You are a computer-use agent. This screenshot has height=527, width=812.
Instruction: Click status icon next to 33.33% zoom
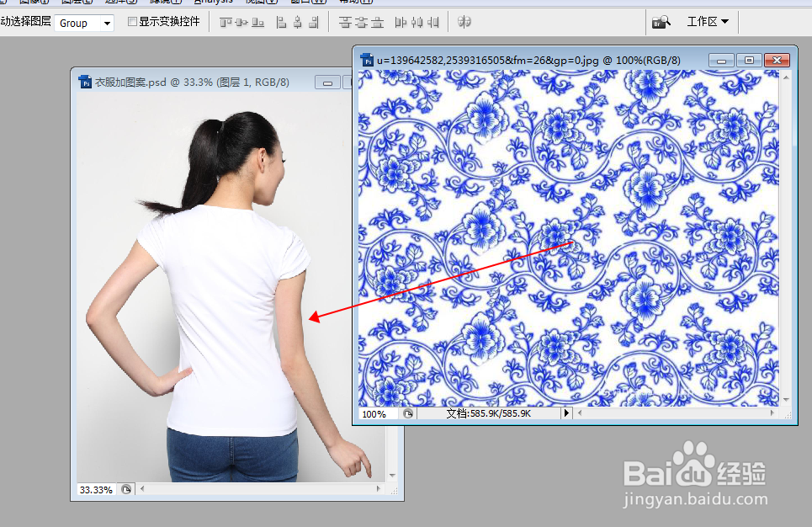click(x=126, y=489)
